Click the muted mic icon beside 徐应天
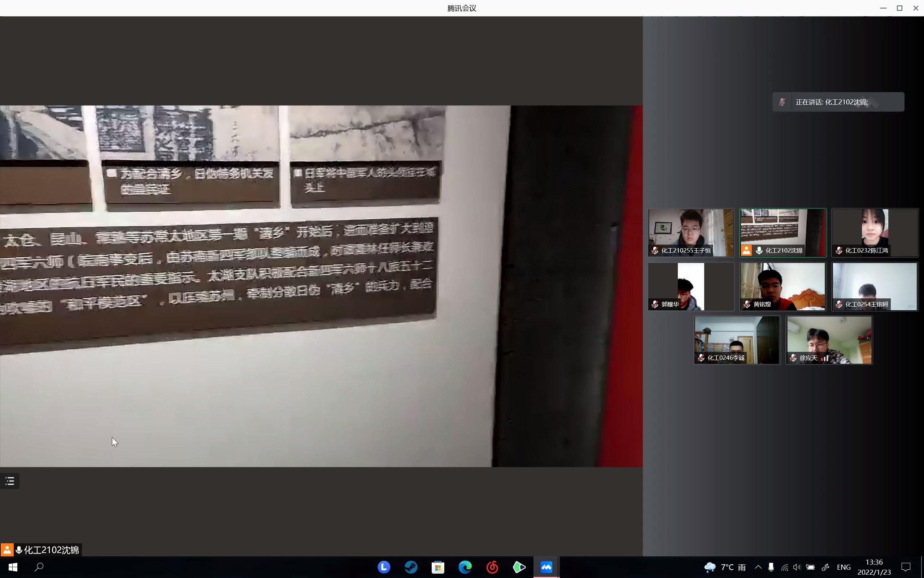Image resolution: width=924 pixels, height=578 pixels. coord(793,358)
